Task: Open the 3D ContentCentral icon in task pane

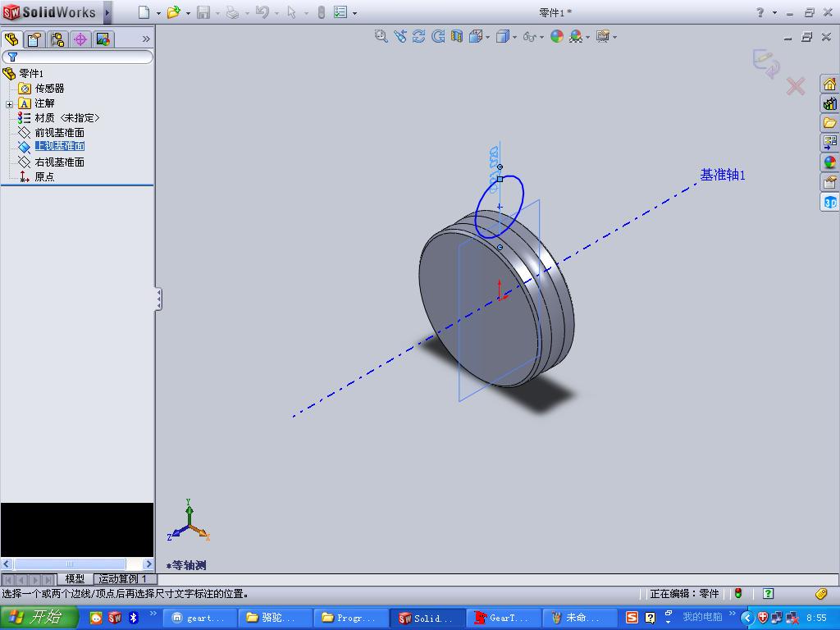Action: click(x=830, y=202)
